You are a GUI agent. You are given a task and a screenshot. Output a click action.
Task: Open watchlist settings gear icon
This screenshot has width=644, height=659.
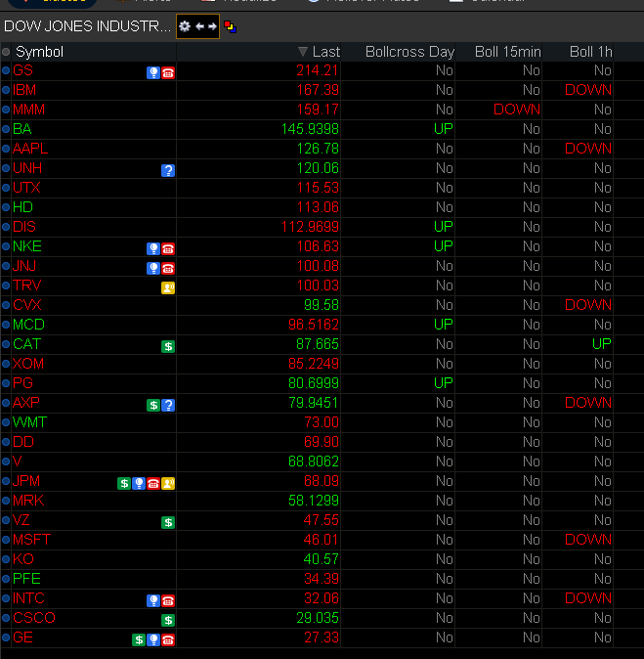185,26
